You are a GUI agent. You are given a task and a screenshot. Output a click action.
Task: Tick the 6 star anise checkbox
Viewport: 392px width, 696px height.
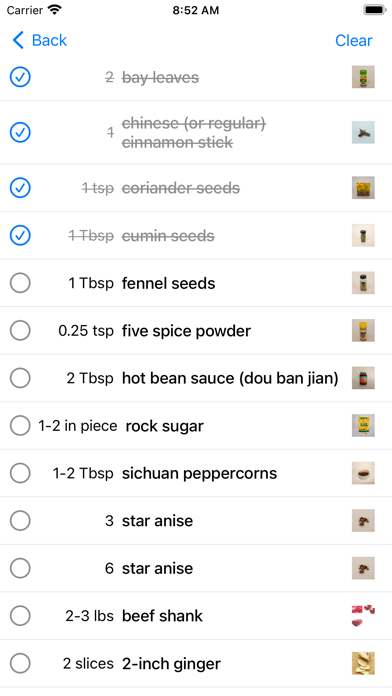click(20, 568)
